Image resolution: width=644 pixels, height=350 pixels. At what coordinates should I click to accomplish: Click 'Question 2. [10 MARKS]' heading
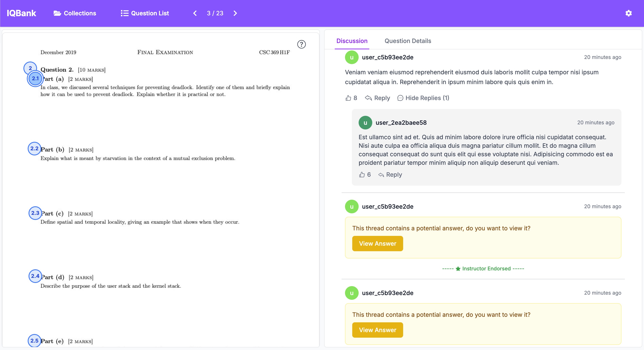point(73,70)
